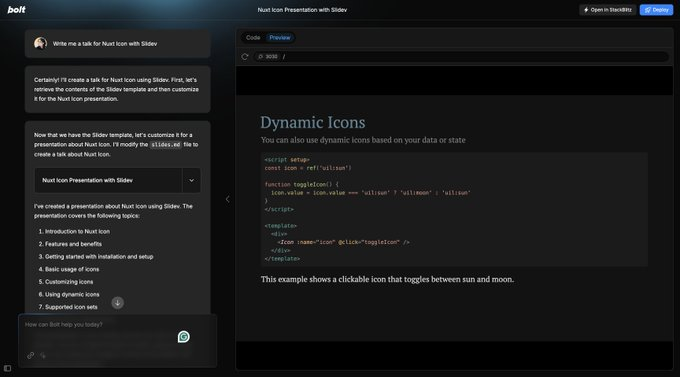Viewport: 680px width, 377px height.
Task: Click the user message 'Write me a talk'
Action: click(105, 43)
